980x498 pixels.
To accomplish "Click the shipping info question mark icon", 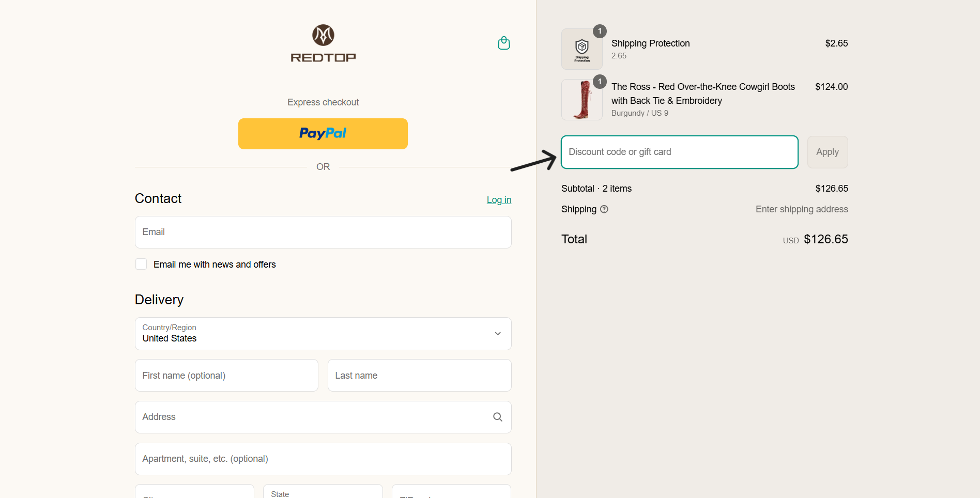I will (x=604, y=209).
